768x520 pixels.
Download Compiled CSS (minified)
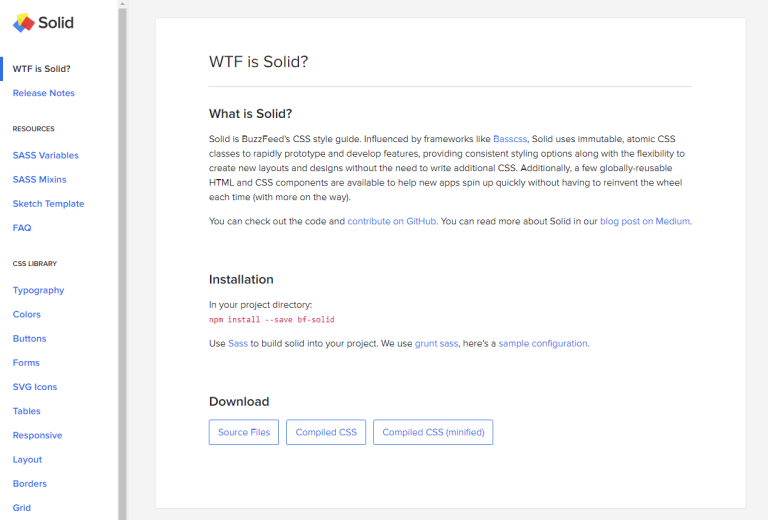(433, 432)
